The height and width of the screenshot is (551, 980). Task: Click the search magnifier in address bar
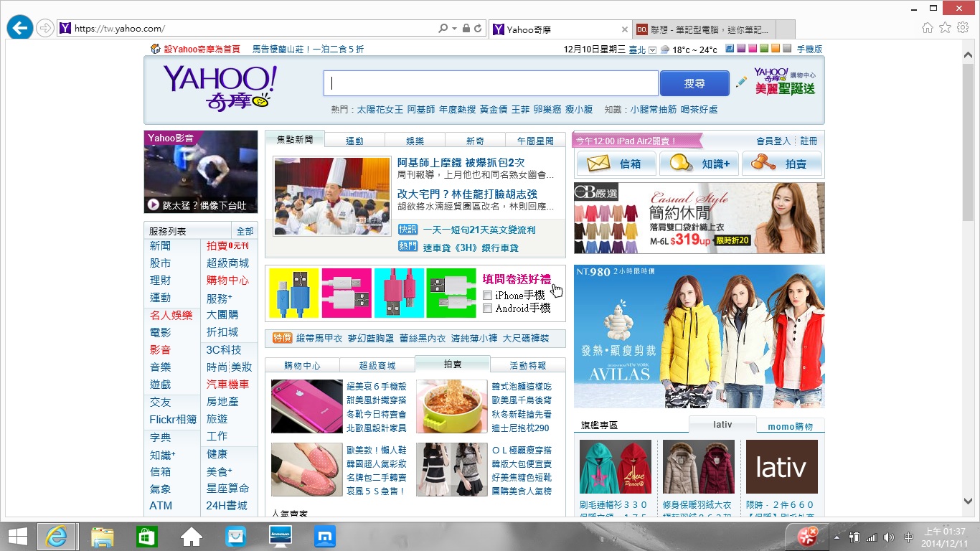(x=443, y=29)
